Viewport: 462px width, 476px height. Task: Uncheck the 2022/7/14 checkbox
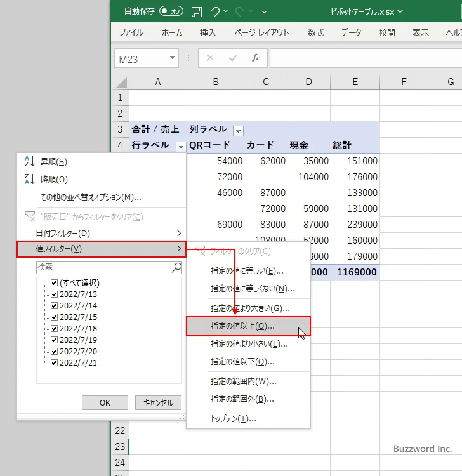pos(55,306)
